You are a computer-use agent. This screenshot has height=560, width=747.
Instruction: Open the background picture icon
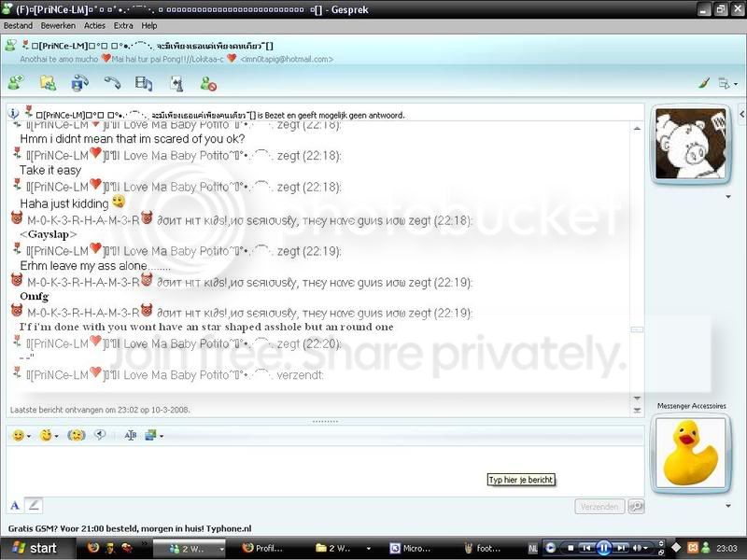tap(150, 435)
